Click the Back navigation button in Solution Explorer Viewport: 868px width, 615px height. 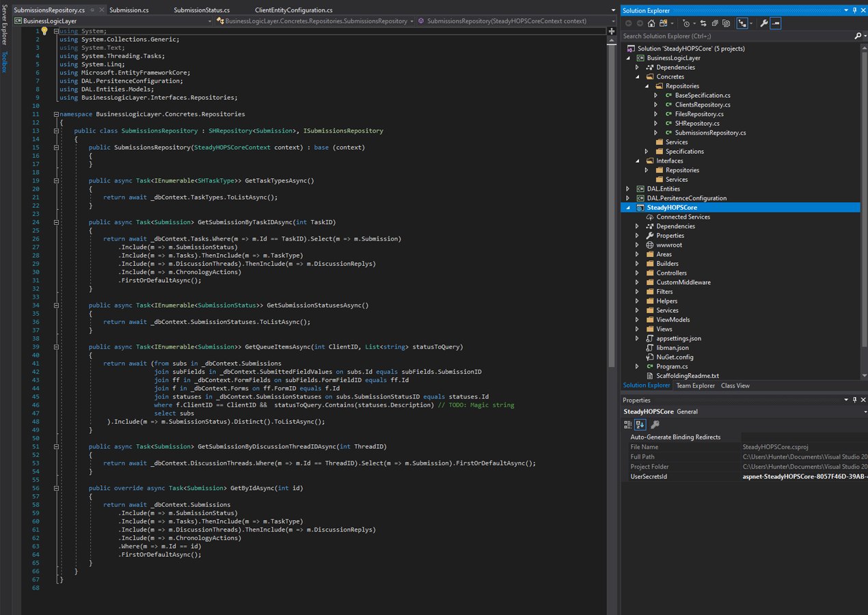click(x=629, y=23)
